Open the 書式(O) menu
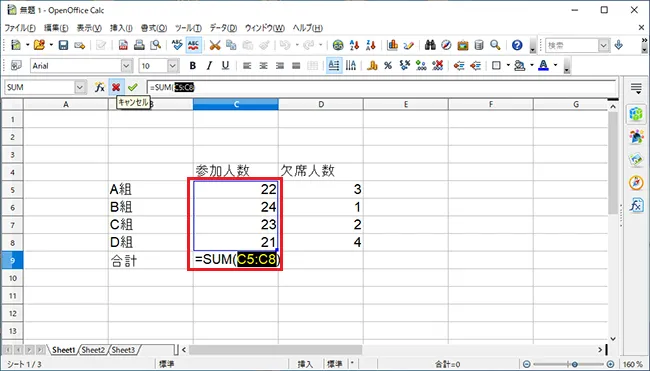The height and width of the screenshot is (371, 650). (x=154, y=28)
